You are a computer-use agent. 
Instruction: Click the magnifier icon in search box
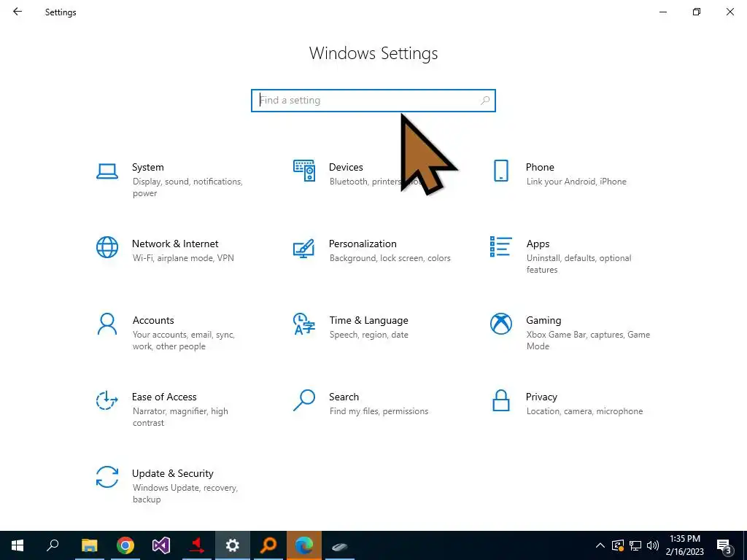485,101
